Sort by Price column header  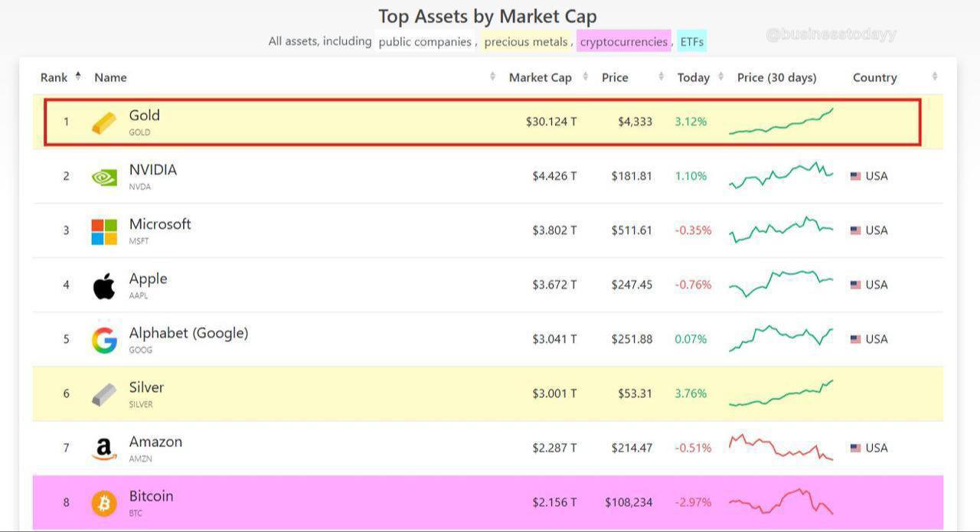615,77
